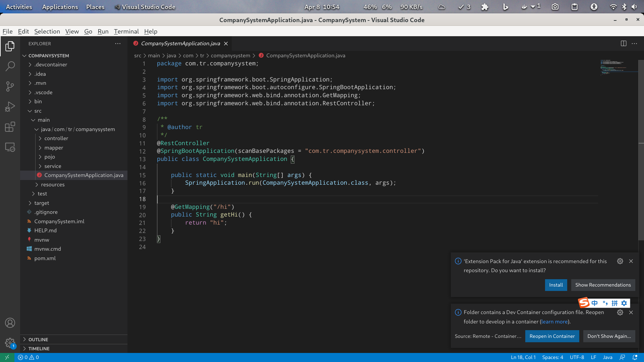
Task: Click UTF-8 encoding in status bar
Action: click(577, 357)
